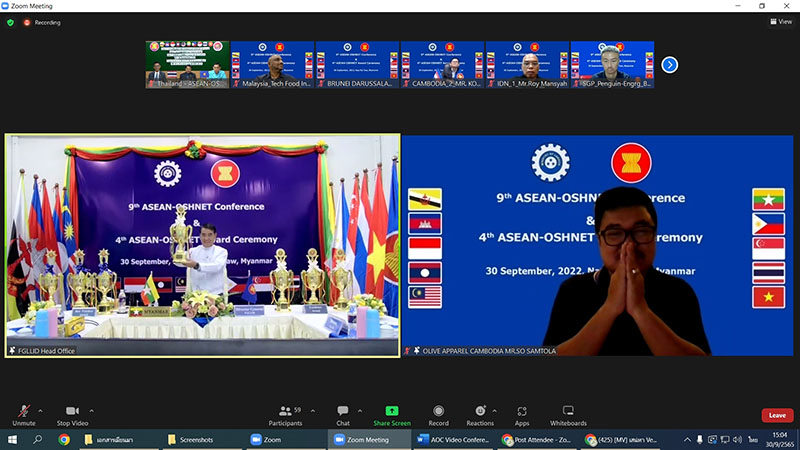Show next participants with blue arrow

(x=670, y=65)
